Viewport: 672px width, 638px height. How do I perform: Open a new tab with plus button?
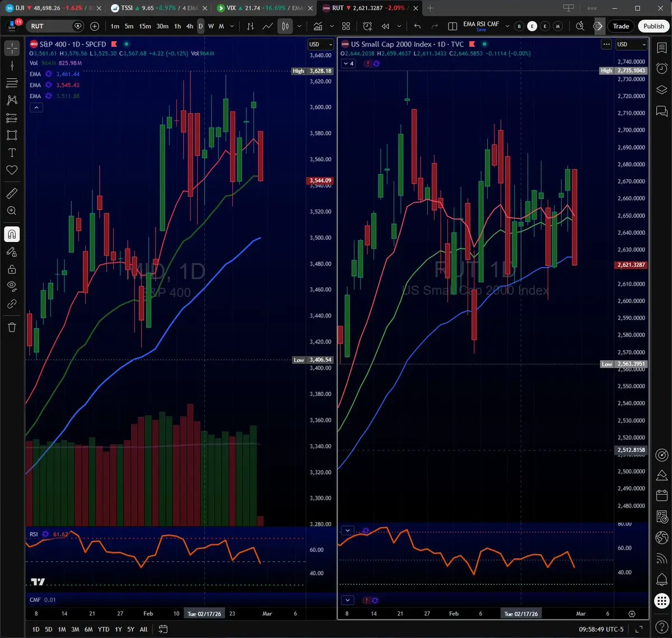click(x=430, y=8)
